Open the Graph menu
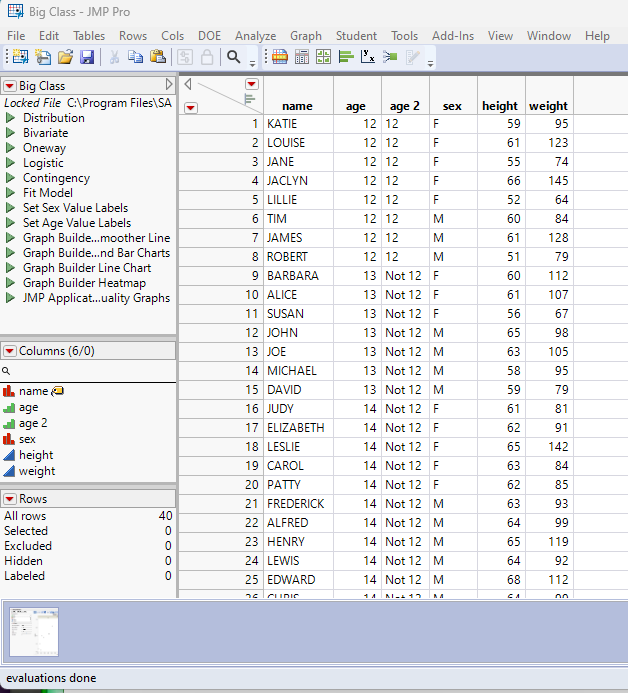The width and height of the screenshot is (628, 693). coord(305,36)
